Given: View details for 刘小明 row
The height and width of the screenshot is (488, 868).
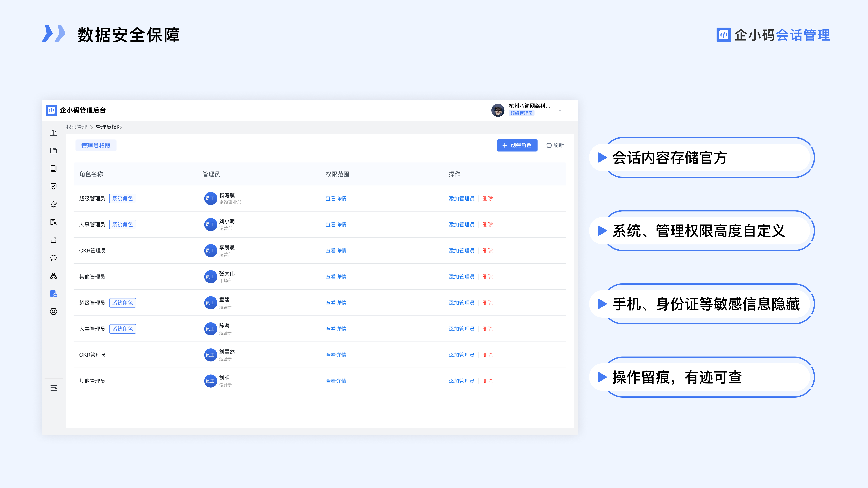Looking at the screenshot, I should point(336,225).
